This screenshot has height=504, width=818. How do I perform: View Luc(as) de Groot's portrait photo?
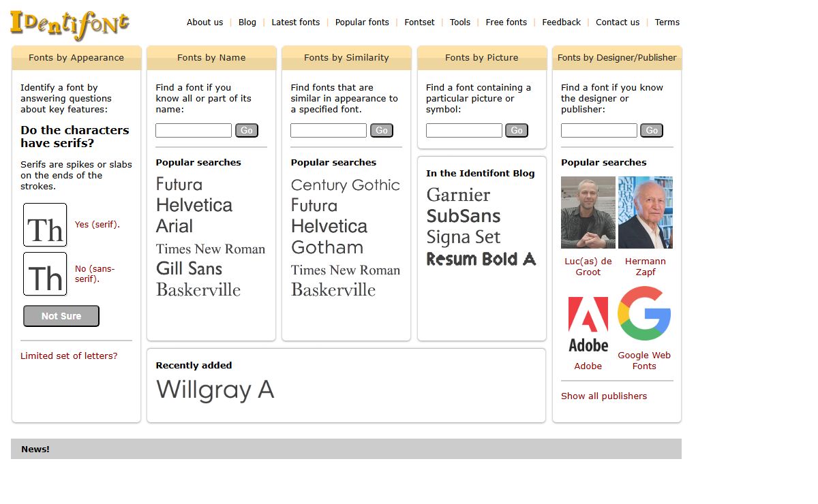coord(588,212)
